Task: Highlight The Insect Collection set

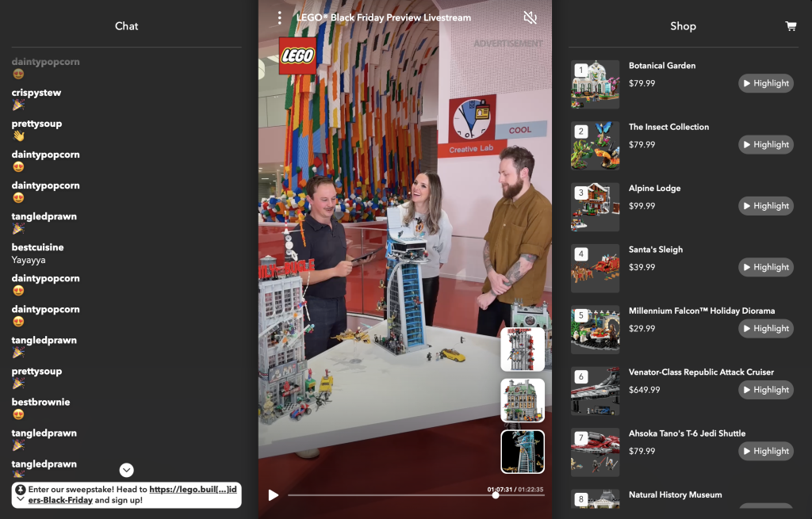Action: click(765, 144)
